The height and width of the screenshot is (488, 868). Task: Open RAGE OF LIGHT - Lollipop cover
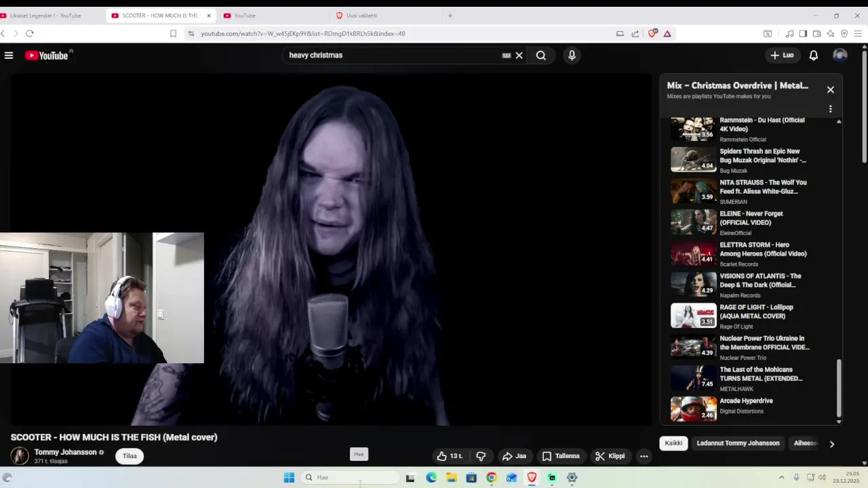pos(741,316)
